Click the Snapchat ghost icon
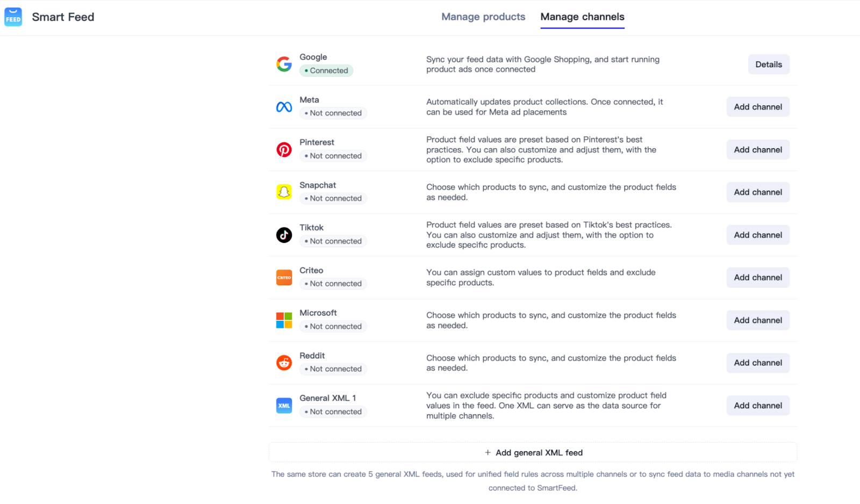This screenshot has height=504, width=860. pos(284,192)
